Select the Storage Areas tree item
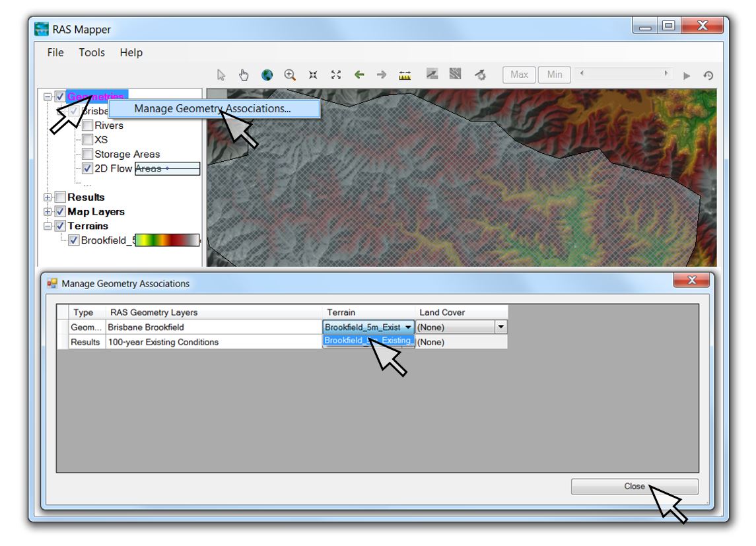The image size is (756, 546). (x=127, y=154)
